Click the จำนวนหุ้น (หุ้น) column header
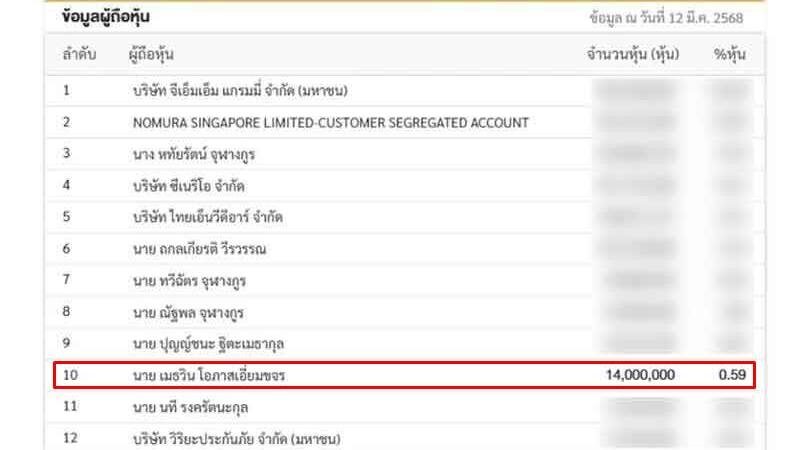Screen dimensions: 800x450 [633, 54]
